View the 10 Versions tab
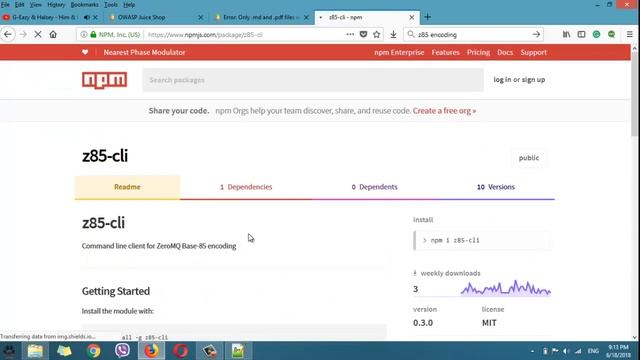 click(496, 187)
